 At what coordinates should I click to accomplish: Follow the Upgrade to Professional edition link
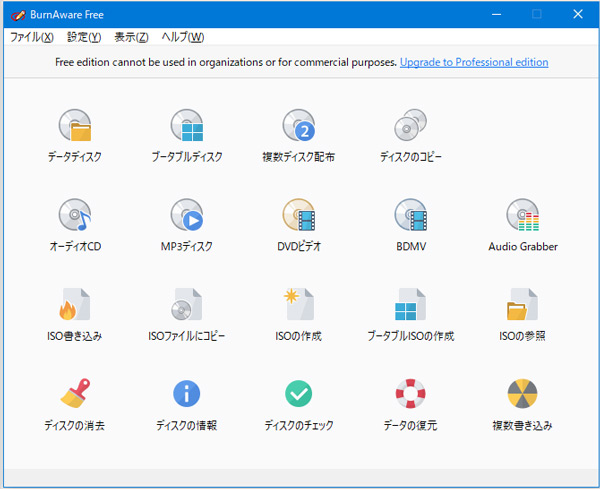click(473, 62)
